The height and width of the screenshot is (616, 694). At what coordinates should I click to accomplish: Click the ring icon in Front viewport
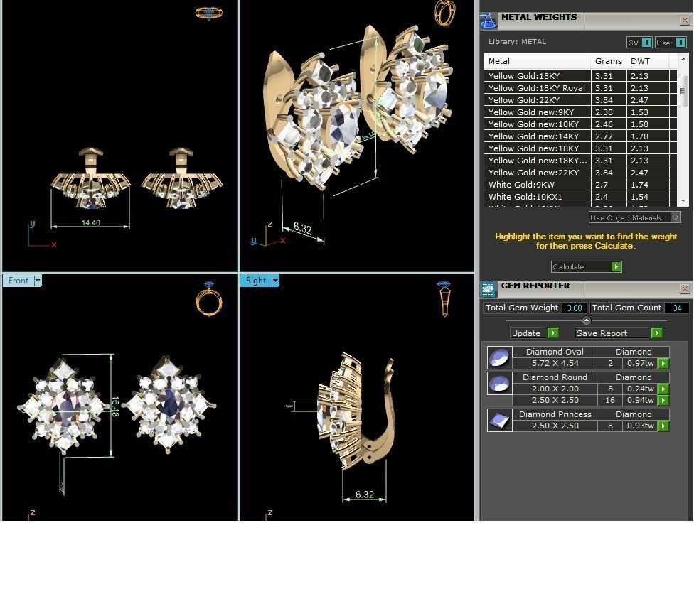209,299
